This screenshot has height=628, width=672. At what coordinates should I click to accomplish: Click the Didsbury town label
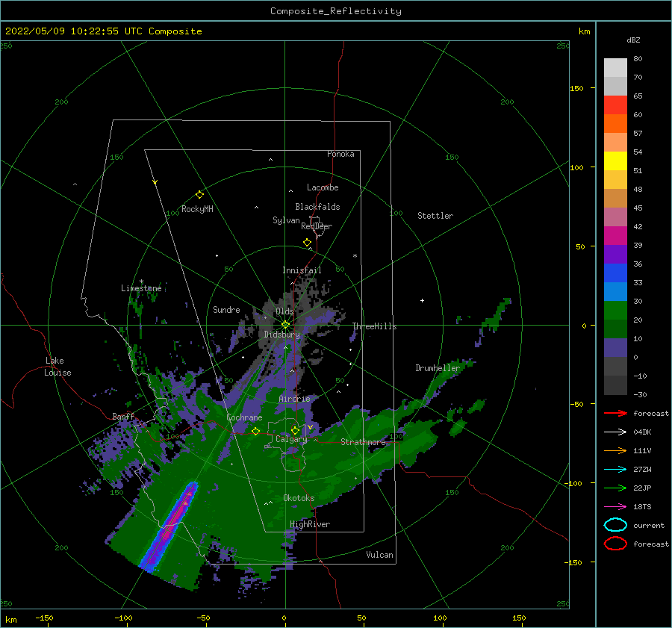[282, 335]
